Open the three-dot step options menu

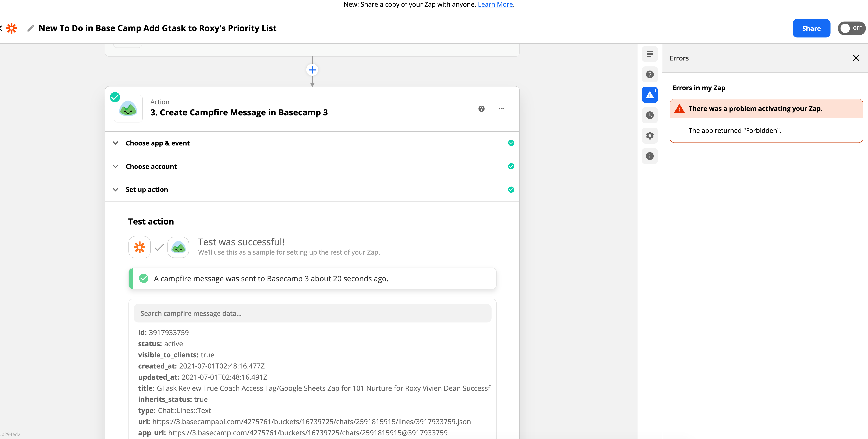[x=501, y=109]
